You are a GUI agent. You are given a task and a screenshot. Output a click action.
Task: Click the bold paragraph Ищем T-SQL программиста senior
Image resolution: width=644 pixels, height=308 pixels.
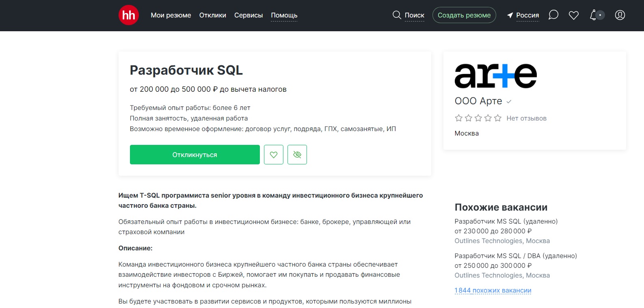270,200
